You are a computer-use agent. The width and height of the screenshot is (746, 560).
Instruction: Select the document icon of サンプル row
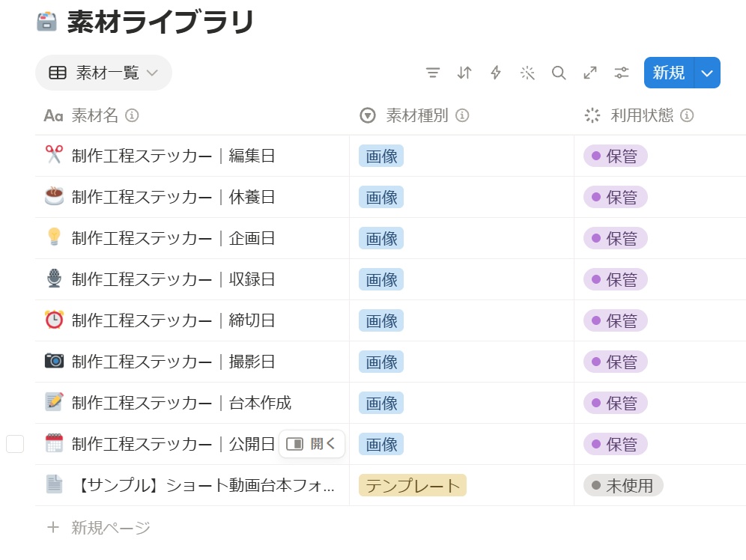click(x=54, y=484)
